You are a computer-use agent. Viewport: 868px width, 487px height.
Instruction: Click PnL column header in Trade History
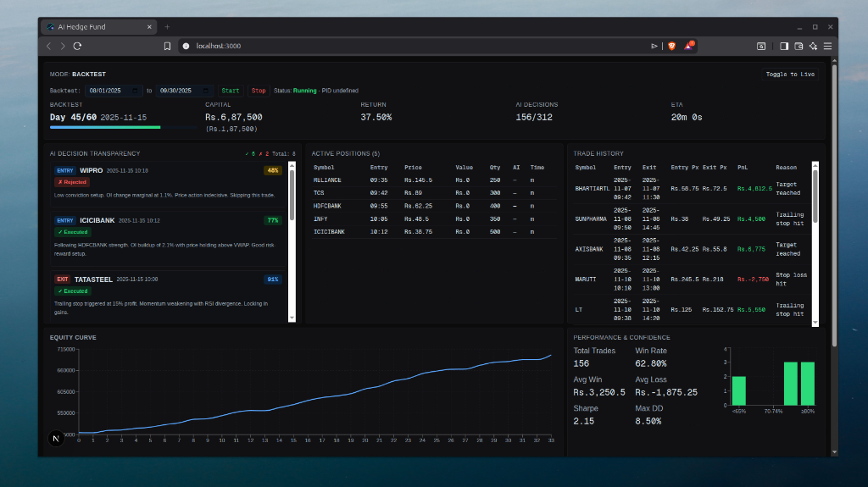coord(743,168)
